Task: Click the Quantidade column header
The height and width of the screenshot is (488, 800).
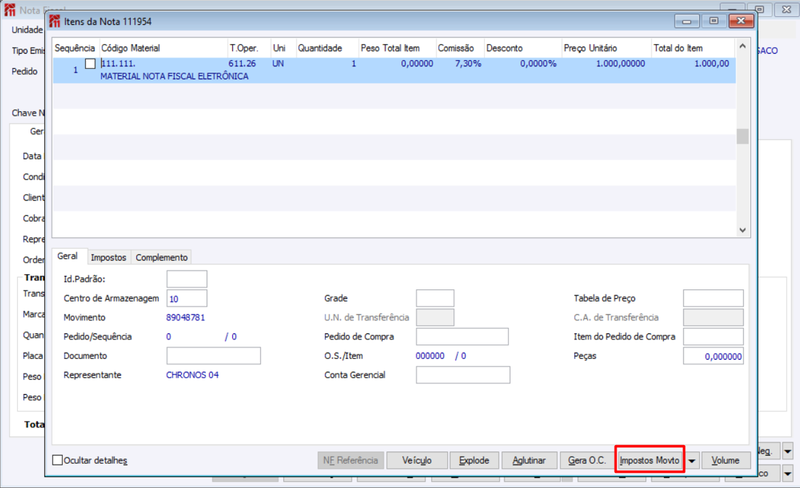Action: point(327,48)
